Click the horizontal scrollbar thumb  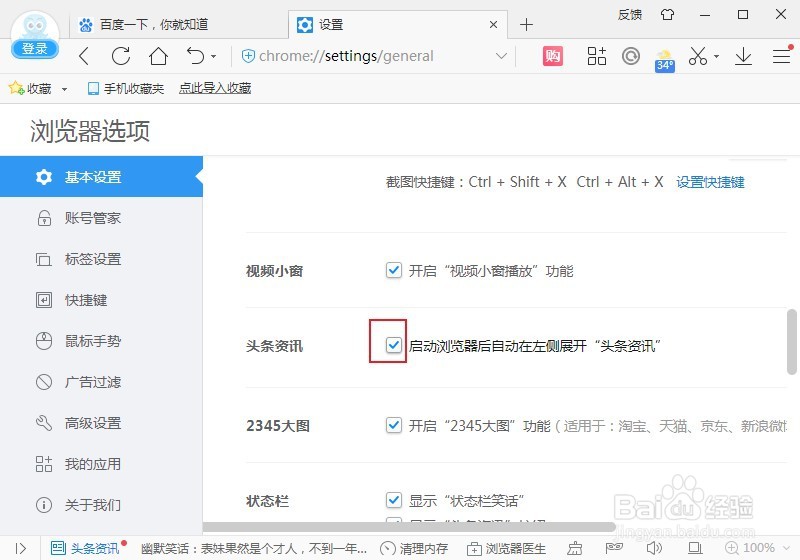[x=408, y=527]
